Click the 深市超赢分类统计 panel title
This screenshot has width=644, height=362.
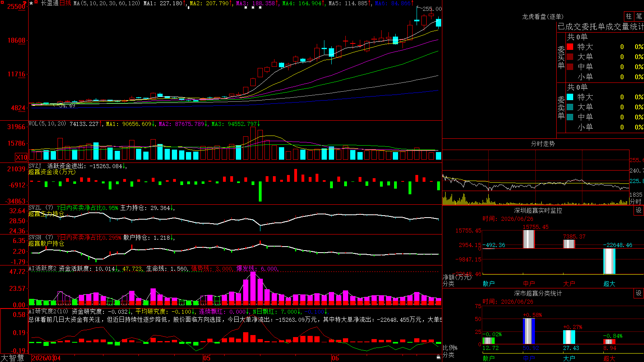click(x=538, y=293)
